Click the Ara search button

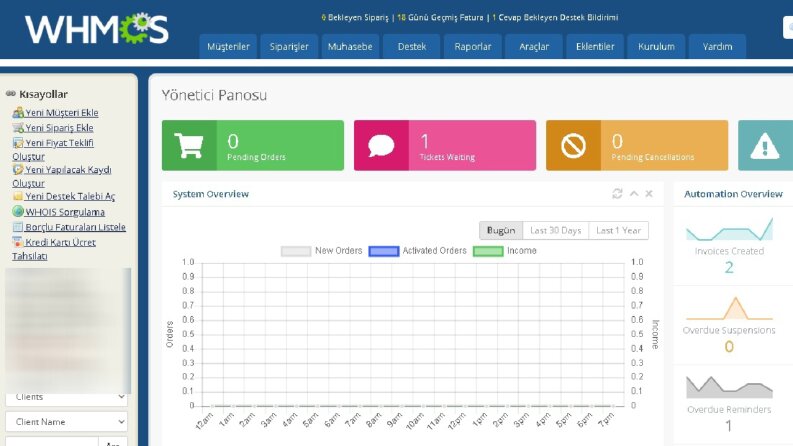pos(113,442)
